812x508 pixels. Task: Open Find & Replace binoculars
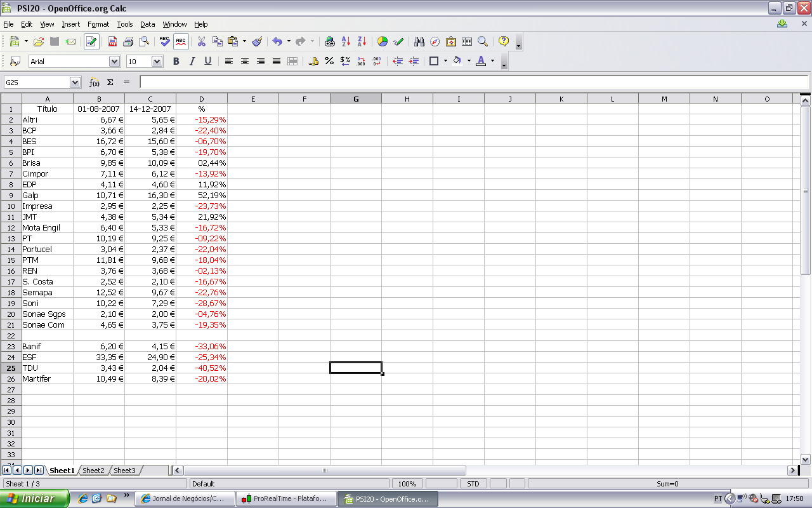419,42
